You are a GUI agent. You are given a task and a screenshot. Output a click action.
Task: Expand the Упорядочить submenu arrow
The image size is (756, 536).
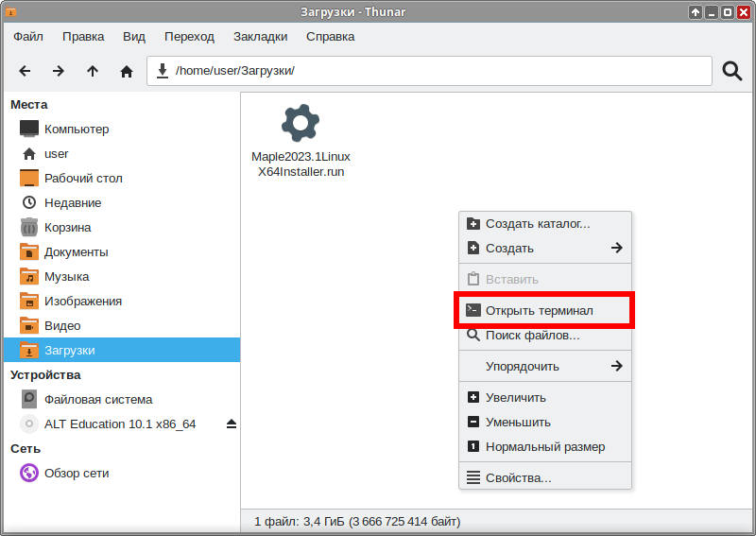617,366
